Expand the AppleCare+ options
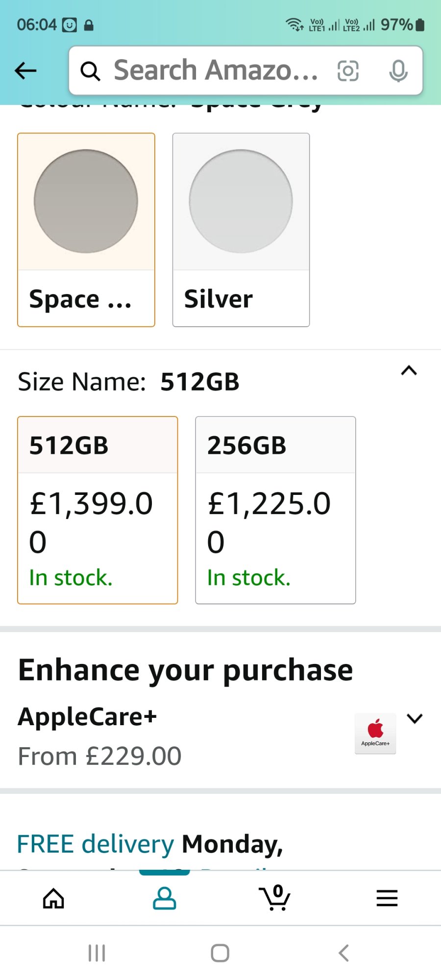This screenshot has height=980, width=441. point(415,718)
